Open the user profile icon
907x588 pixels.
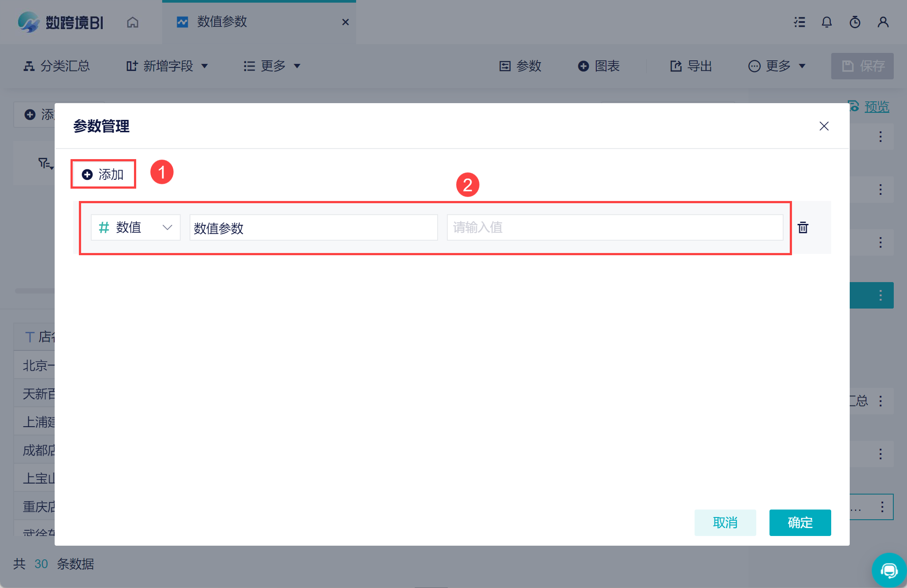(x=883, y=22)
